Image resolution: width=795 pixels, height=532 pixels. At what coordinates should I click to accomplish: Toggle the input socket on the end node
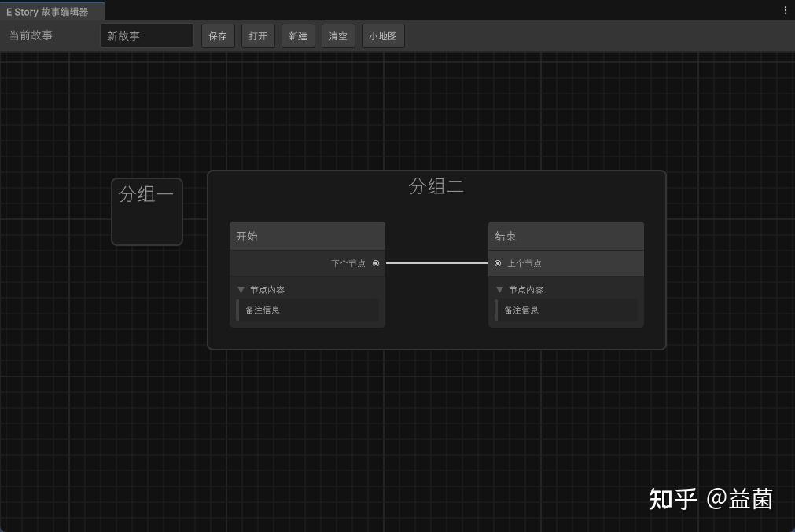[497, 263]
